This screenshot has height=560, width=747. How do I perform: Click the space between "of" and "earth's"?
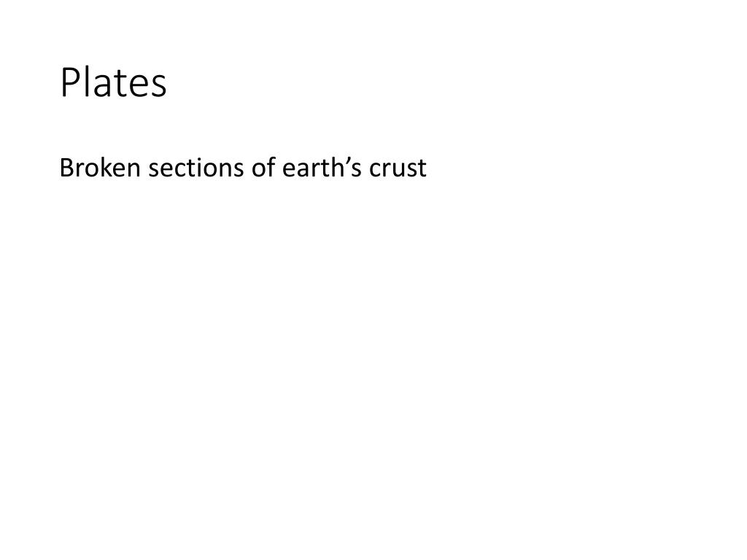point(279,168)
